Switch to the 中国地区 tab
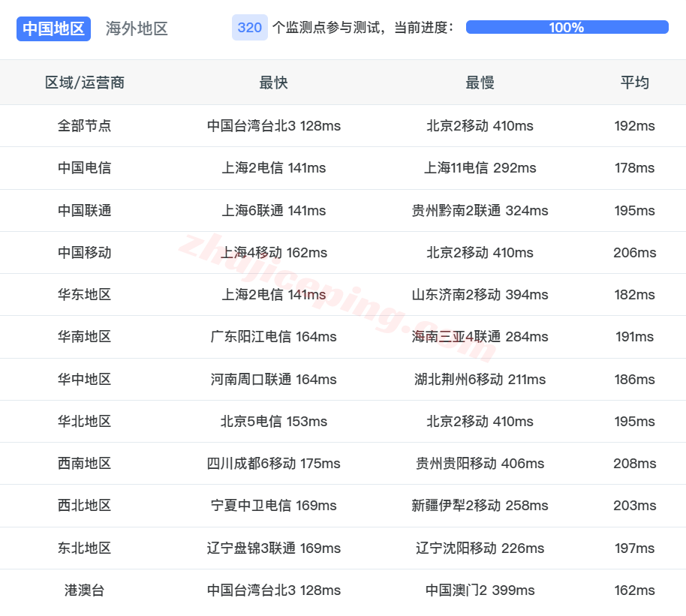The width and height of the screenshot is (686, 616). click(x=53, y=29)
